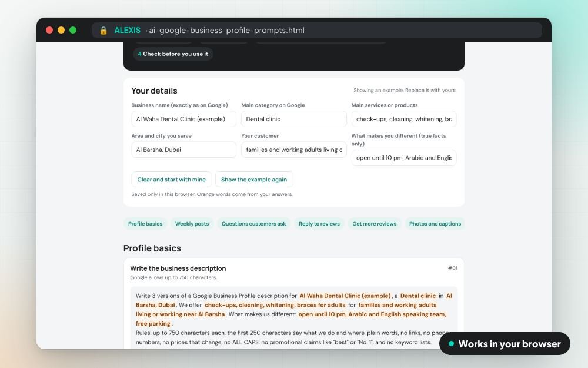The image size is (588, 368).
Task: Go to the Reply to reviews tab
Action: 319,223
